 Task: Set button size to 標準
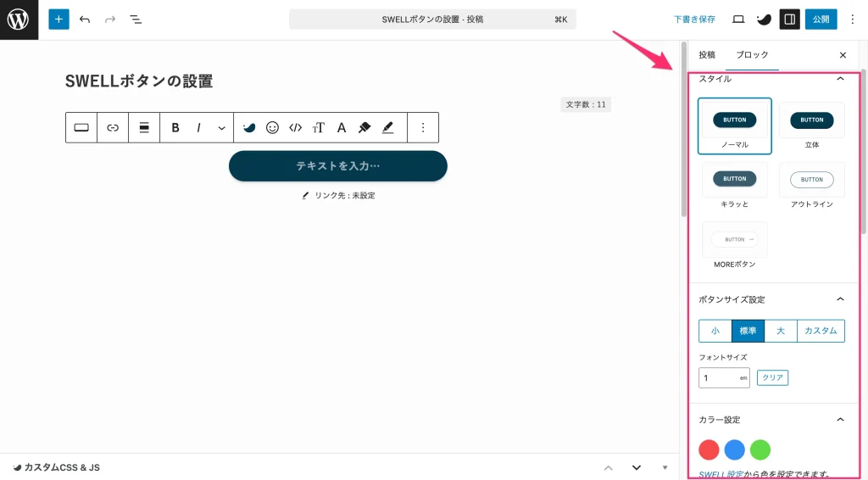(x=748, y=331)
